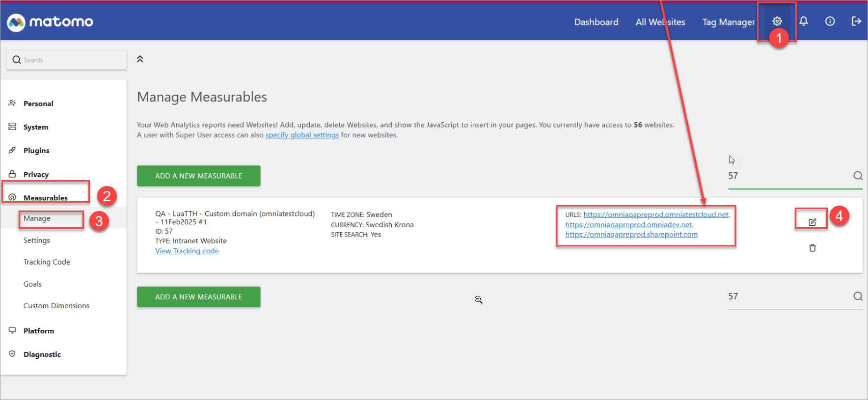
Task: Select Manage under Measurables
Action: (x=37, y=218)
